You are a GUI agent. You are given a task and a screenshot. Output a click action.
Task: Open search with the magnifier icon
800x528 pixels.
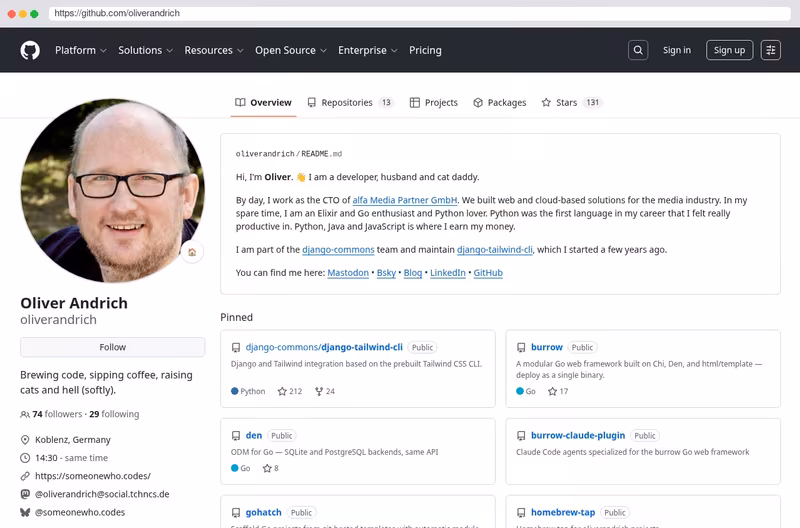(x=638, y=51)
